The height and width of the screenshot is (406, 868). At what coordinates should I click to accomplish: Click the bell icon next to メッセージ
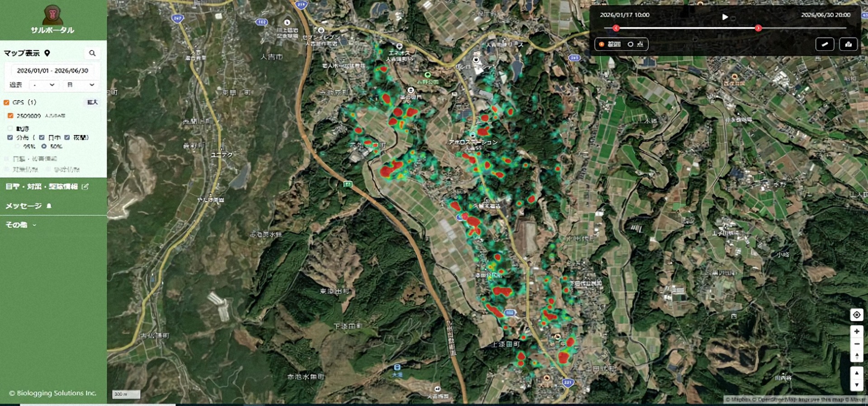pos(49,206)
